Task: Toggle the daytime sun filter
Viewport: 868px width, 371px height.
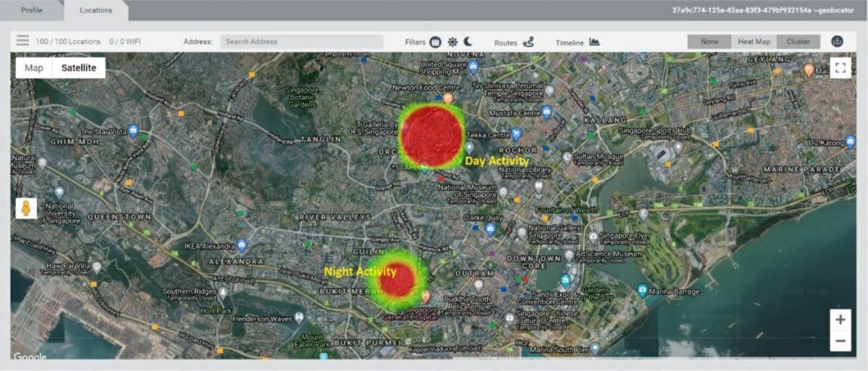Action: [x=453, y=42]
